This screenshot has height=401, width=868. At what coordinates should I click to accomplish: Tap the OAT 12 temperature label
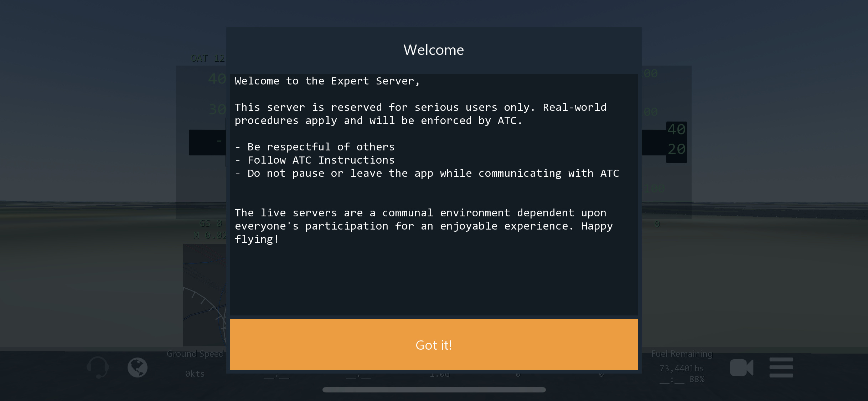click(208, 58)
